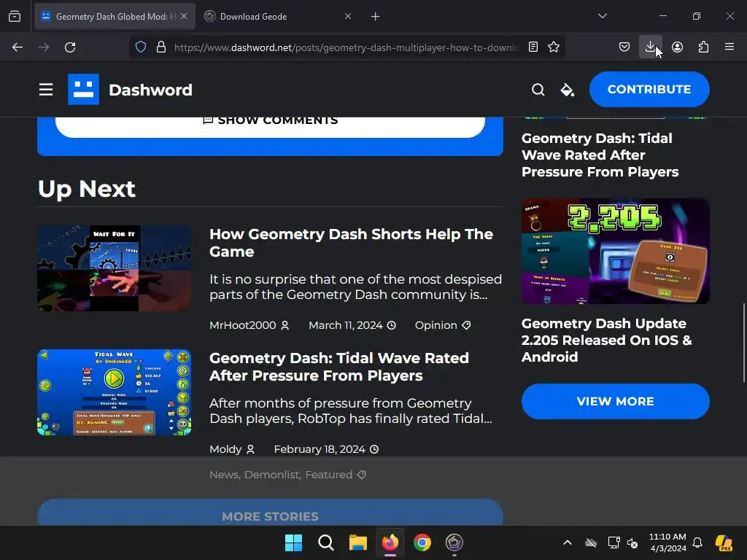
Task: Expand the list all tabs dropdown
Action: click(603, 16)
